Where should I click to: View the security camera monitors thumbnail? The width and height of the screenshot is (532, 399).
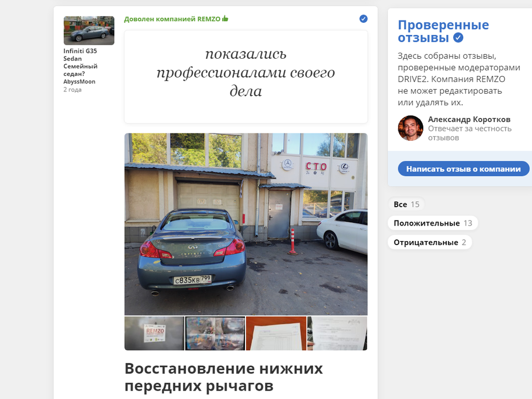pyautogui.click(x=215, y=333)
